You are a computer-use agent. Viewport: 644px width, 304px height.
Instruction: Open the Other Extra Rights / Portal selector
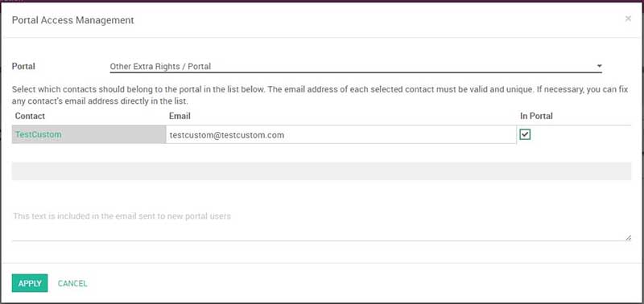356,67
